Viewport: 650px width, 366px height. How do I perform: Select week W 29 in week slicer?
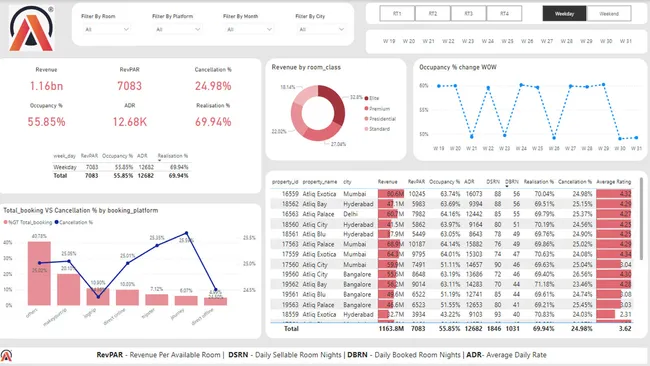586,41
